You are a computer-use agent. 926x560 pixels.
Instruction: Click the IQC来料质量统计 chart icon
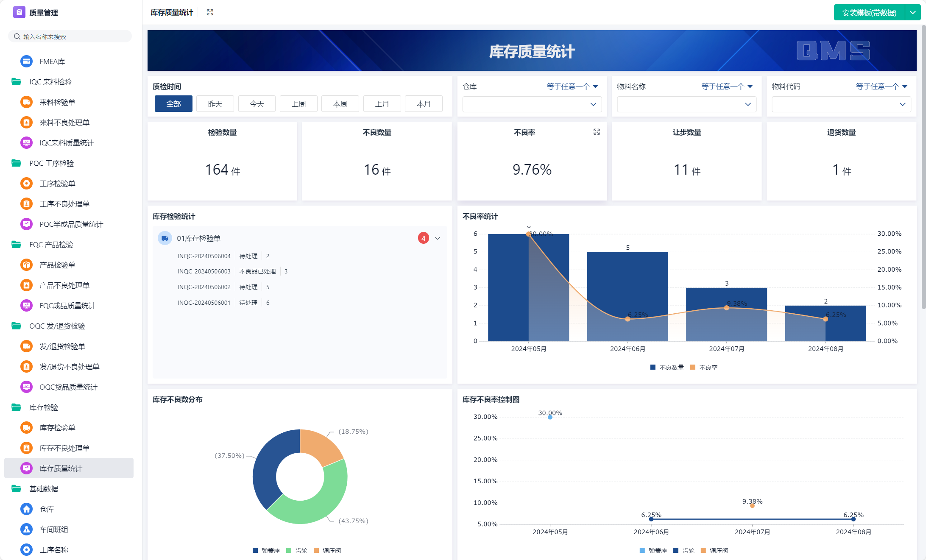pyautogui.click(x=26, y=143)
